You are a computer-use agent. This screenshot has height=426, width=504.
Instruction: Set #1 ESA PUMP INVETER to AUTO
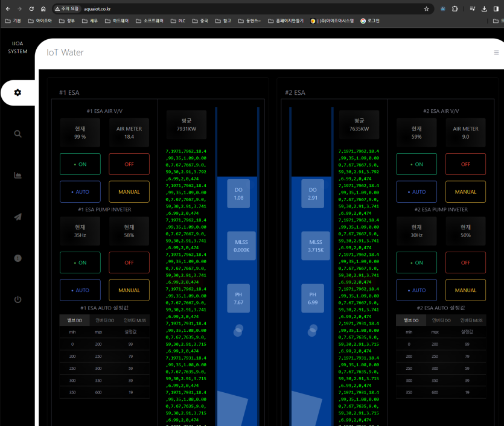[80, 290]
